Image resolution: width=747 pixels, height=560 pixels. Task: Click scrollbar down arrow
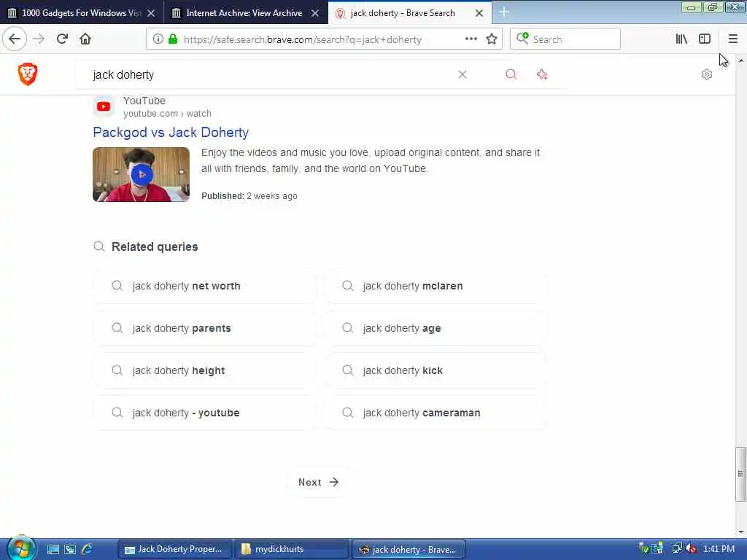click(x=741, y=532)
